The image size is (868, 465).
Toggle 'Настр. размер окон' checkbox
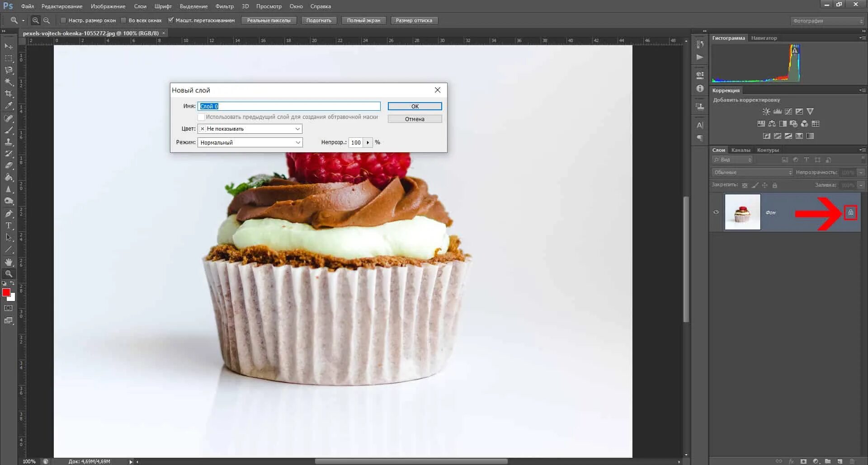(63, 20)
